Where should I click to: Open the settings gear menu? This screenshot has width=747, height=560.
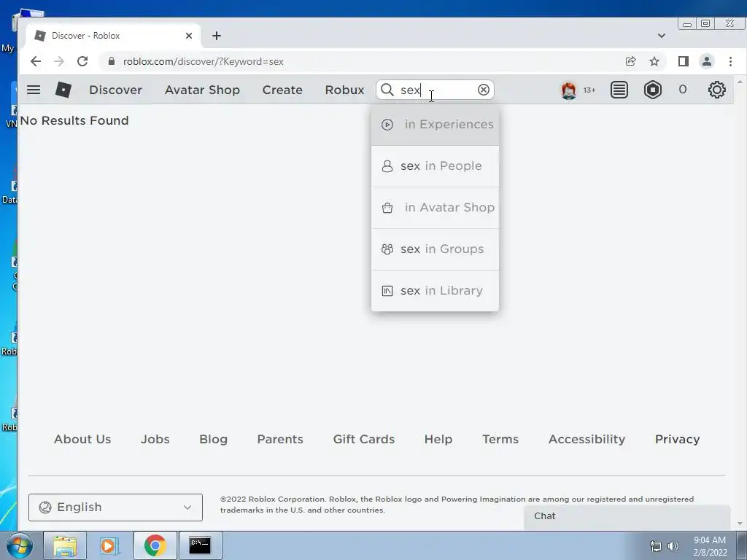point(716,90)
